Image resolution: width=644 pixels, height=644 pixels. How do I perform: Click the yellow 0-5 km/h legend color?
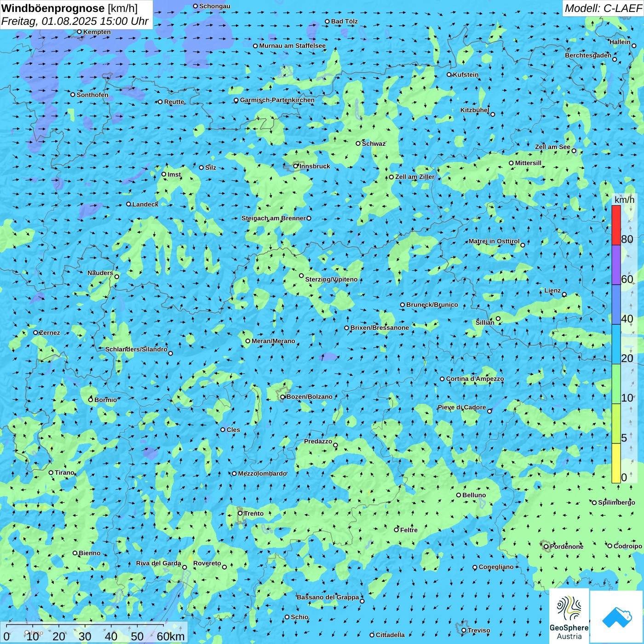[x=616, y=463]
